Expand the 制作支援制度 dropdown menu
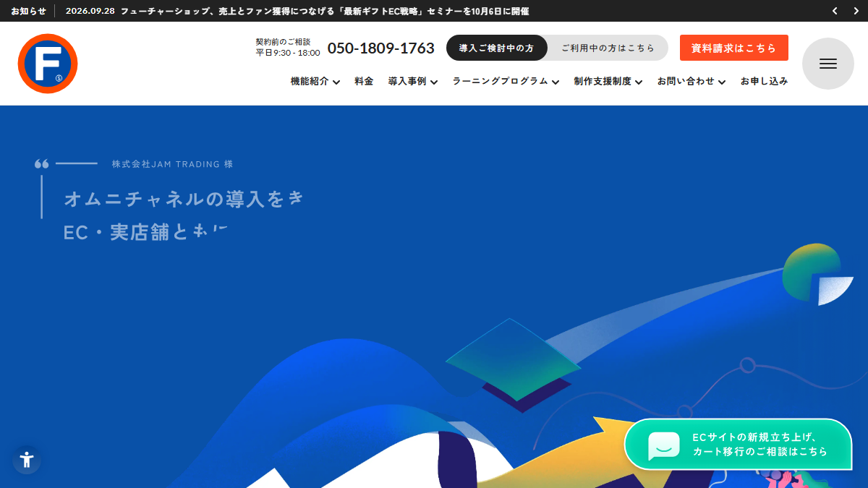Screen dimensions: 868x488 coord(608,82)
